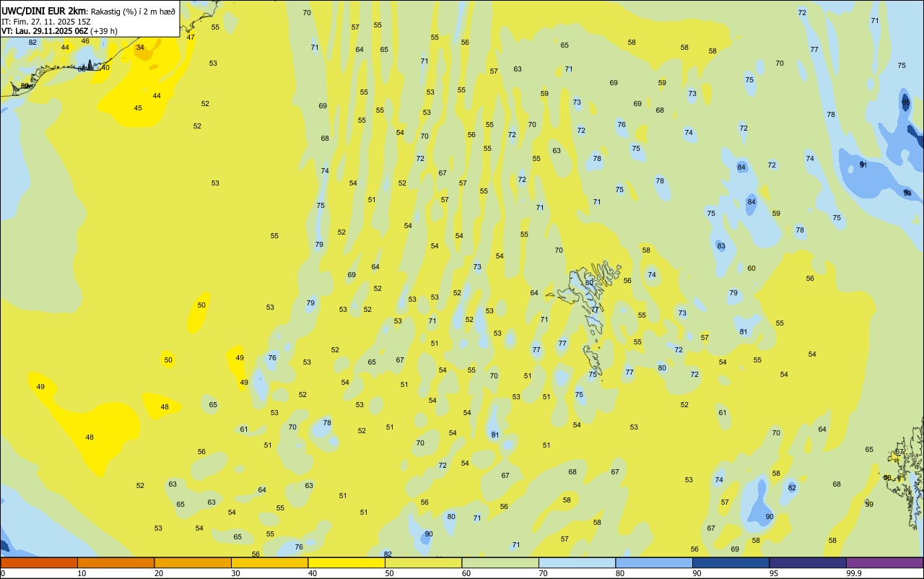Click the '20' legend tick label
Screen dimensions: 924x579
coord(158,573)
